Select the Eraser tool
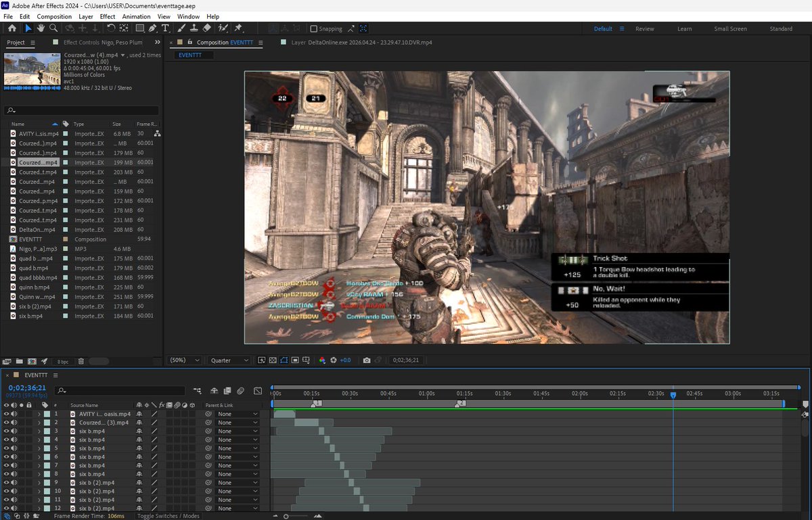The width and height of the screenshot is (812, 520). (x=206, y=28)
